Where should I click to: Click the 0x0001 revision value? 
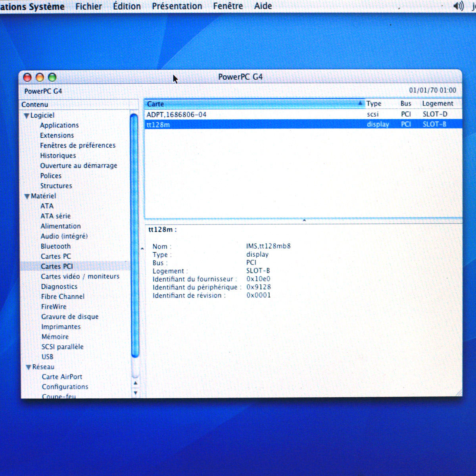coord(259,295)
